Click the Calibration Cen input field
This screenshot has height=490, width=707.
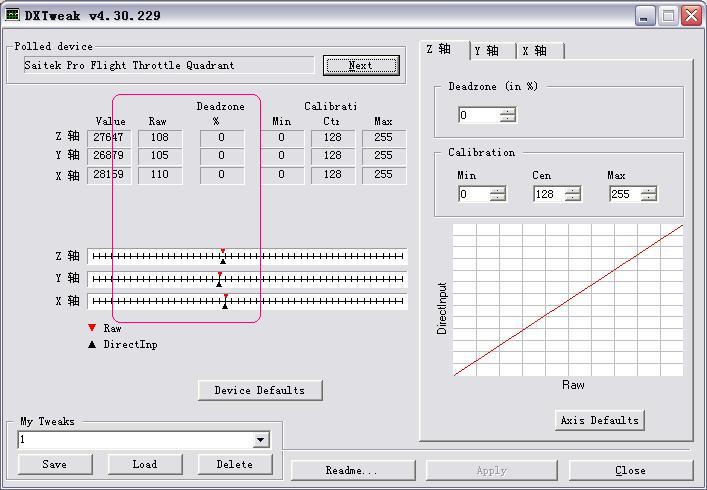pos(549,194)
